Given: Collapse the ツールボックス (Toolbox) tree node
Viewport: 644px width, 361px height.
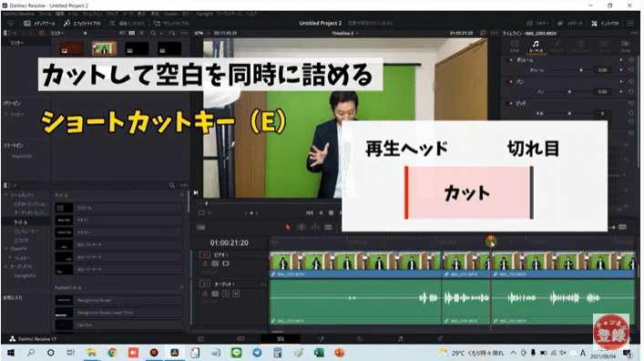Looking at the screenshot, I should [5, 195].
